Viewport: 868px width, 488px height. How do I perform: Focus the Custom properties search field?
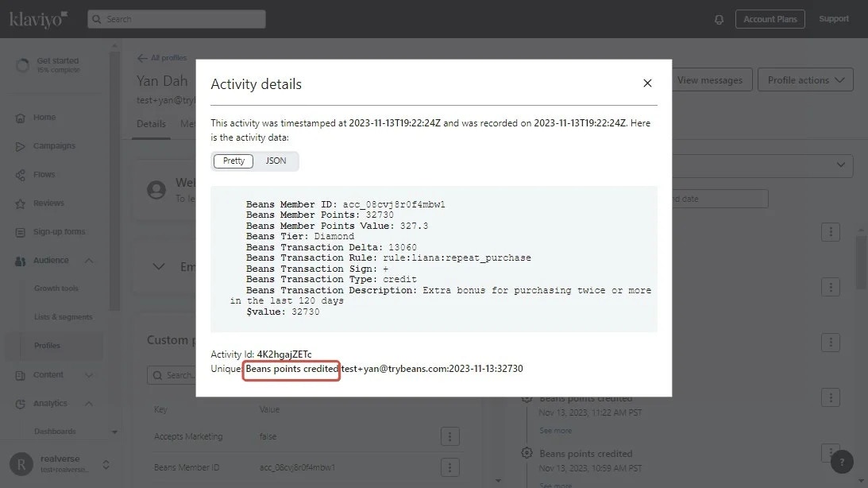[x=172, y=375]
